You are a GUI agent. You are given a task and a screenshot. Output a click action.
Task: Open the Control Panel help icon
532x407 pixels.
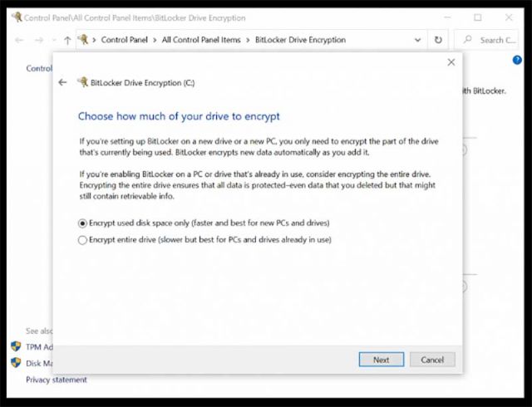pos(517,60)
